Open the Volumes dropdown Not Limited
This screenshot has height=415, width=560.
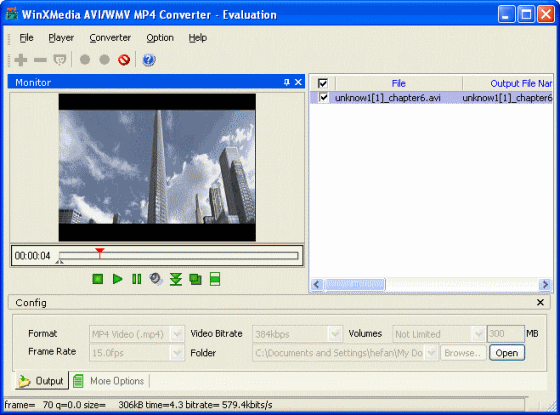tap(478, 334)
